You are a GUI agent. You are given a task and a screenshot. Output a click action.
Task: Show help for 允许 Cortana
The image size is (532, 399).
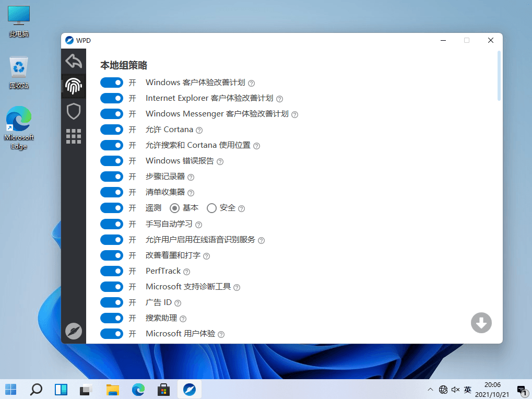click(199, 130)
